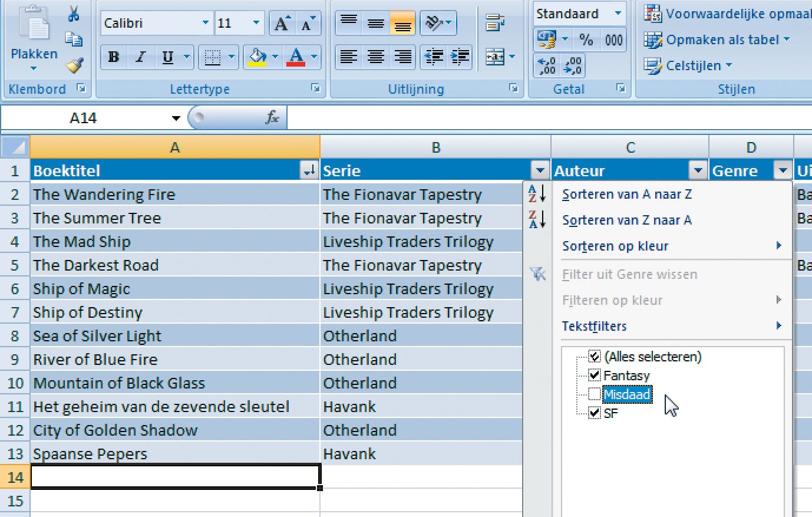This screenshot has height=517, width=812.
Task: Click the Copy icon in Klembord
Action: 74,39
